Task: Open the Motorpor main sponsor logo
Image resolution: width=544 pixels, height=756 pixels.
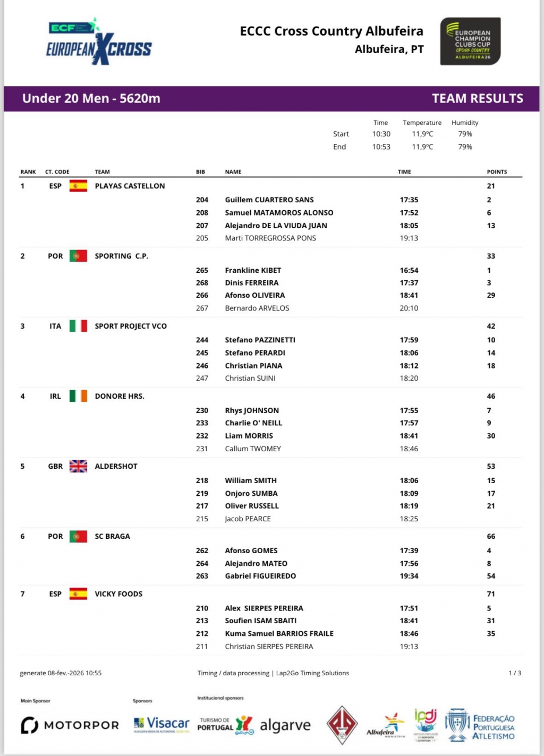Action: point(70,725)
